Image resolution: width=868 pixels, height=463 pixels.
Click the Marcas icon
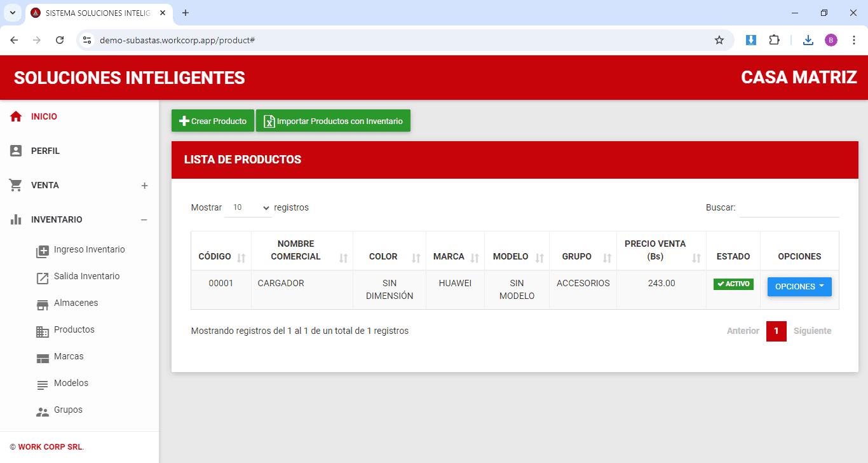coord(43,358)
